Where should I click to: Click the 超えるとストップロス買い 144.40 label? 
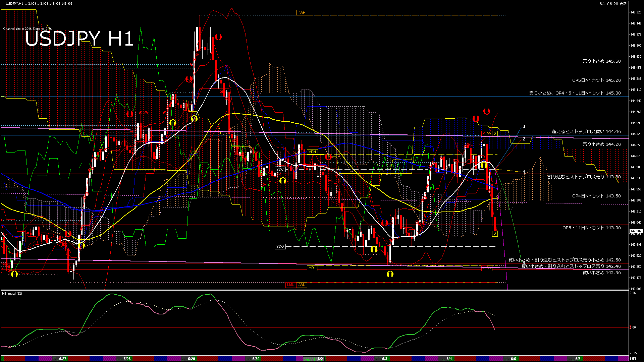pos(586,132)
